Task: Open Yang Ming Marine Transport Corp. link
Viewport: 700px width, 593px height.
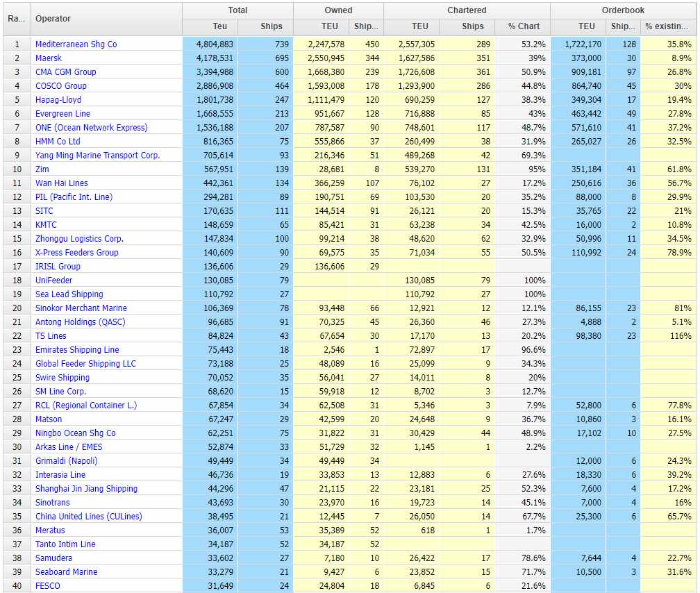Action: 97,155
